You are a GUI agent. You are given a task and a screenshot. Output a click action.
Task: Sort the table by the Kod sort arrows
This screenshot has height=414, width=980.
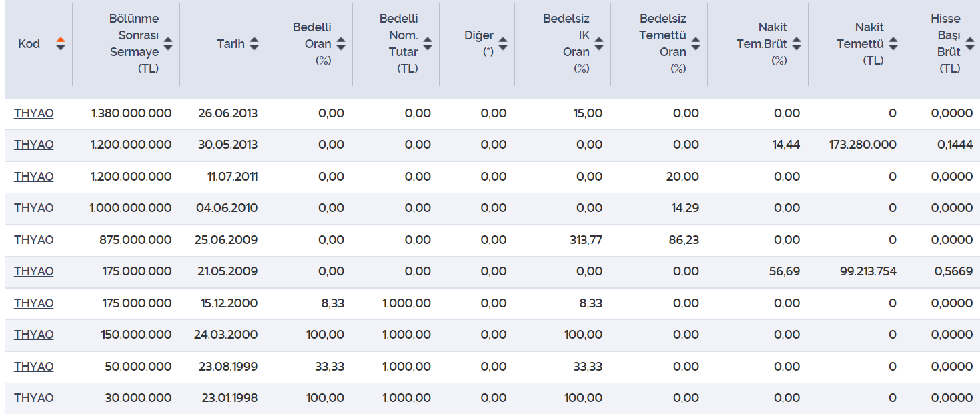pos(61,44)
